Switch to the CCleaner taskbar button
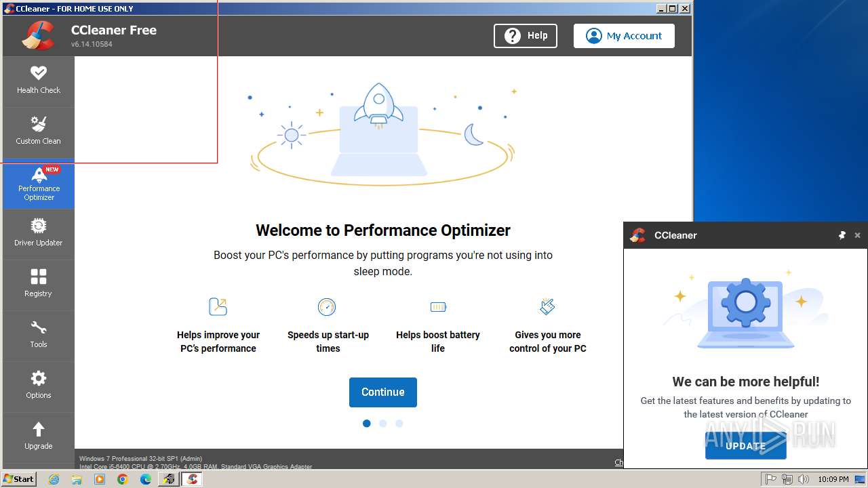The height and width of the screenshot is (488, 868). (192, 479)
